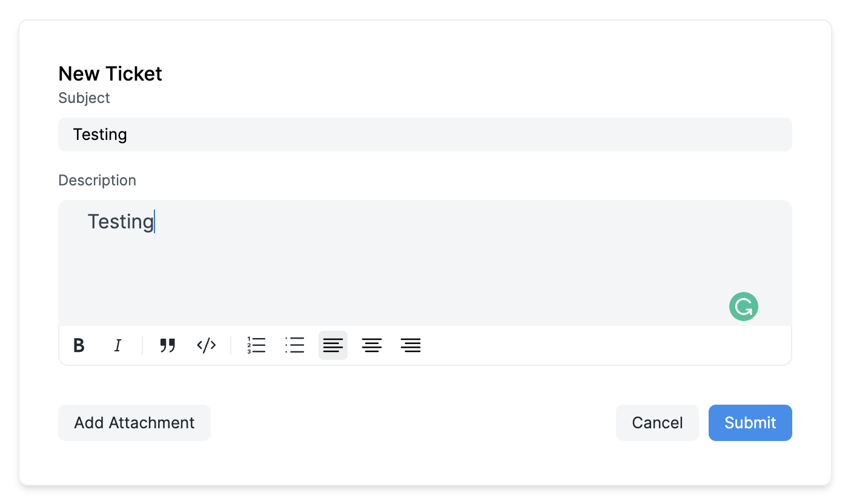
Task: Start a numbered list in the description
Action: 256,345
